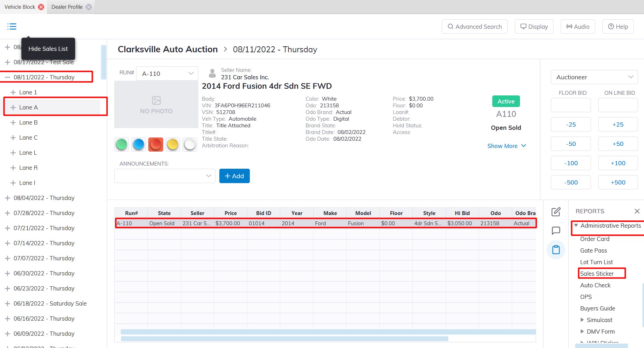
Task: Switch to the Dealer Profile tab
Action: [x=67, y=7]
